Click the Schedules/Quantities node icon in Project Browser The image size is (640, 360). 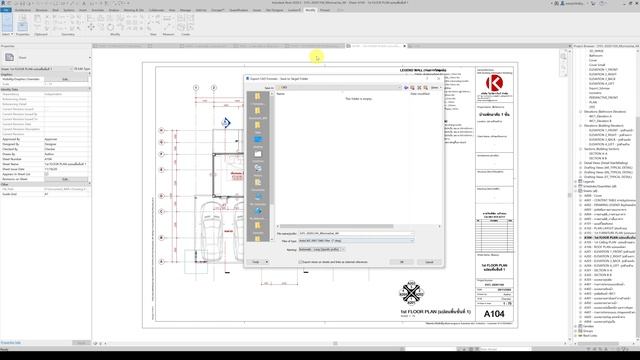tap(580, 186)
